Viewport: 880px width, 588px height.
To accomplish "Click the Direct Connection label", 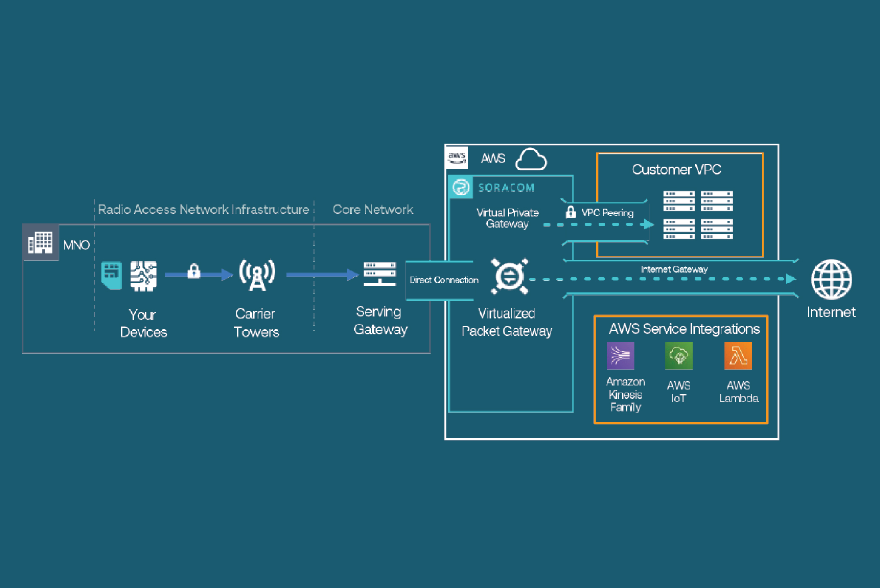I will [x=443, y=280].
